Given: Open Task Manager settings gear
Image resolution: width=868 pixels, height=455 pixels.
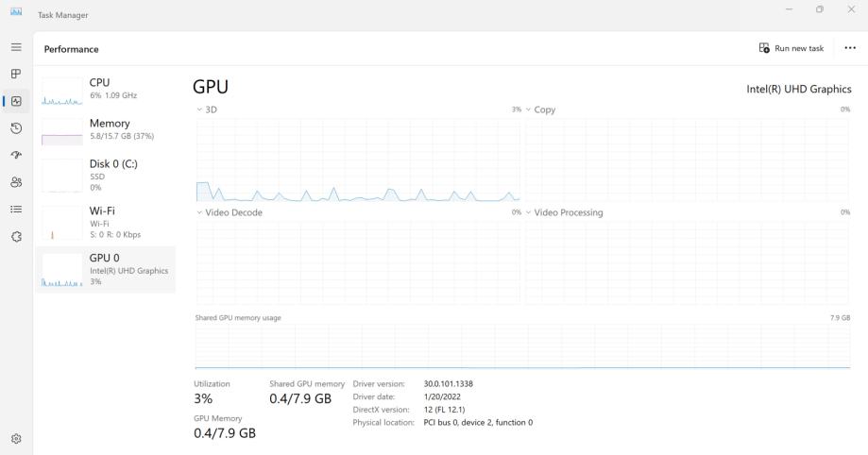Looking at the screenshot, I should [16, 439].
